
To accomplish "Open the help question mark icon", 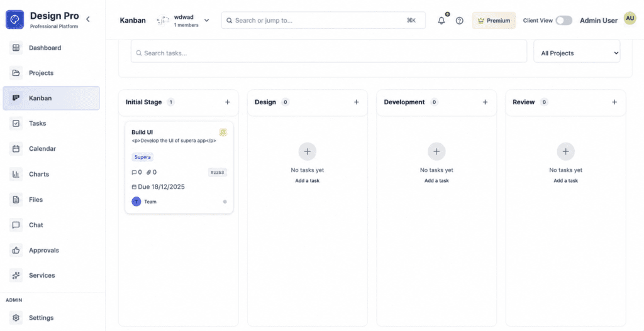I will [460, 21].
